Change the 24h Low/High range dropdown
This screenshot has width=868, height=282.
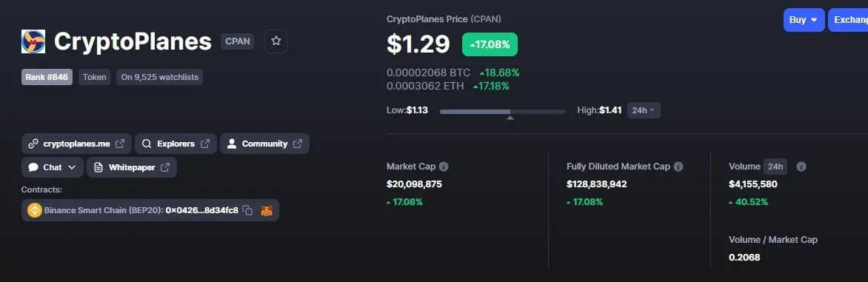644,110
